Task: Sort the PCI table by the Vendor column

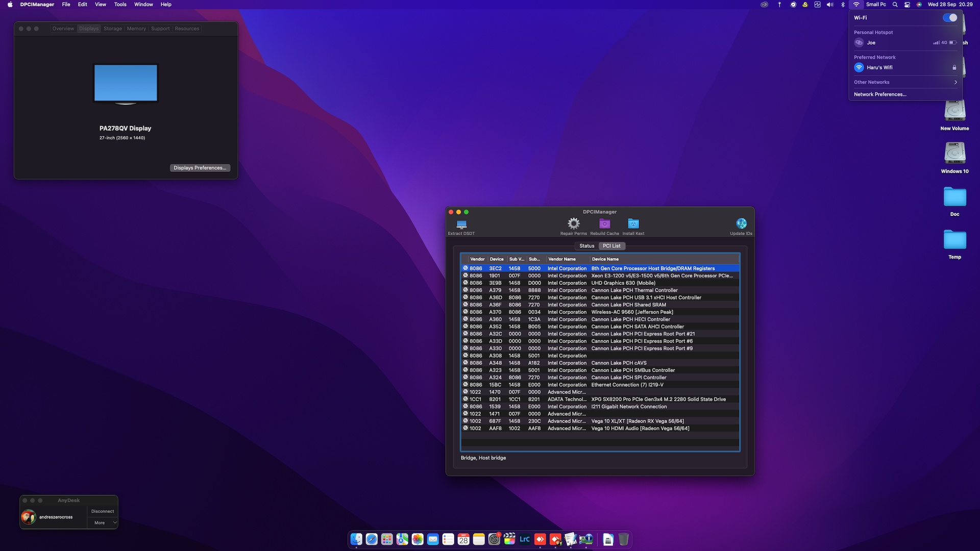Action: tap(477, 259)
